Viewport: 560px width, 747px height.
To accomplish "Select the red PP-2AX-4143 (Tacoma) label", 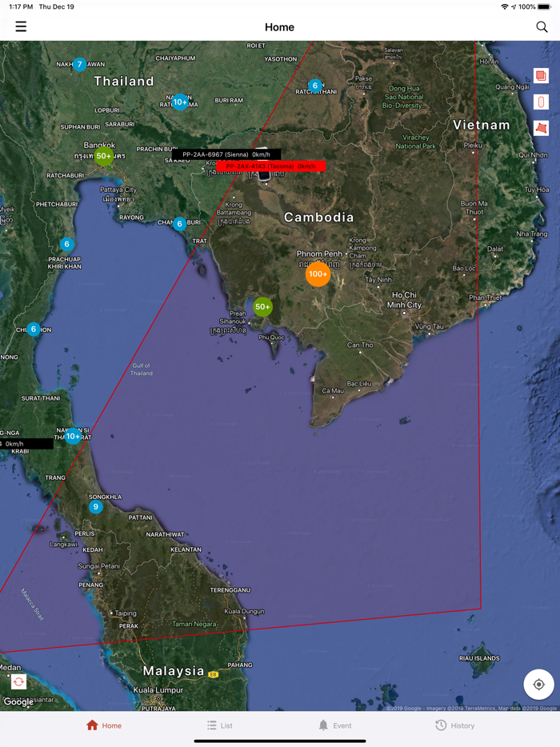I will pyautogui.click(x=270, y=166).
